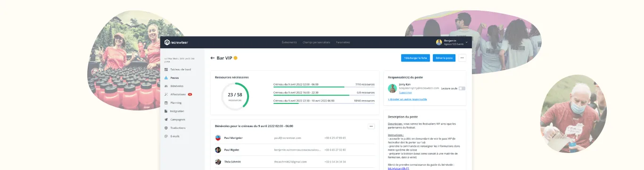The width and height of the screenshot is (644, 170).
Task: Click Benjamin's profile avatar in header
Action: tap(439, 42)
